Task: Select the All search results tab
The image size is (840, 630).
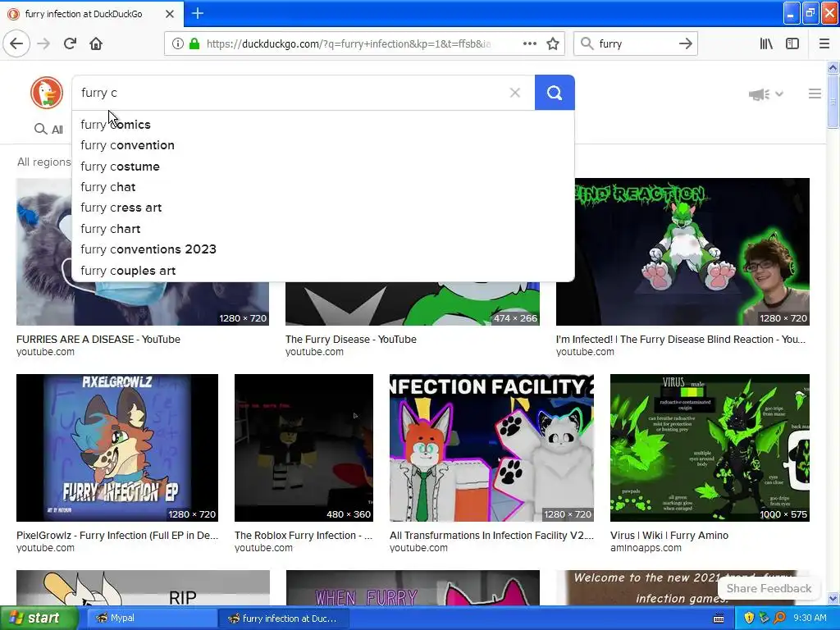Action: [48, 129]
